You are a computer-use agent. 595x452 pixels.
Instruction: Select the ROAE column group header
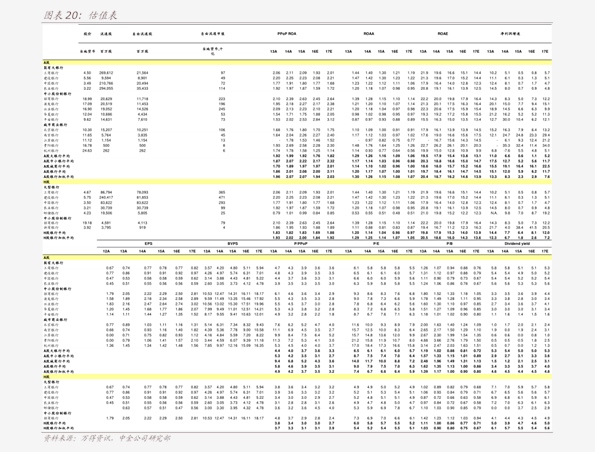click(442, 34)
